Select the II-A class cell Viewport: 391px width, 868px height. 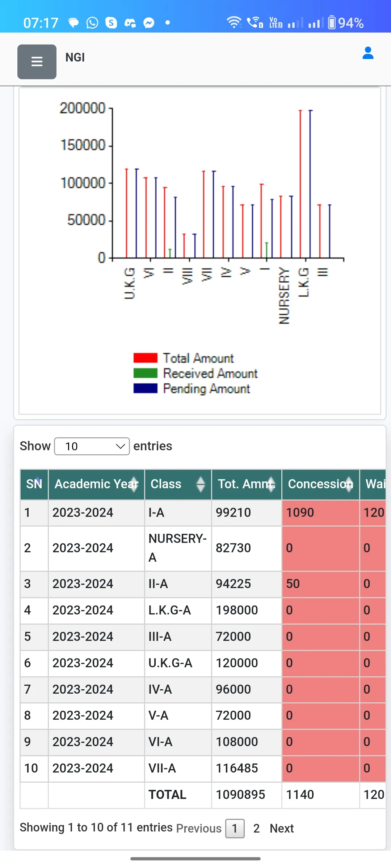[178, 584]
